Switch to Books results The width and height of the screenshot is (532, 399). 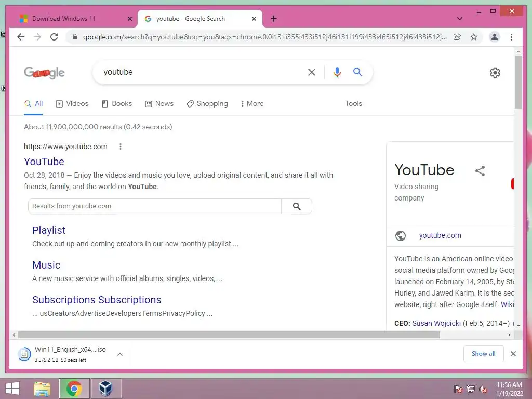(x=117, y=103)
